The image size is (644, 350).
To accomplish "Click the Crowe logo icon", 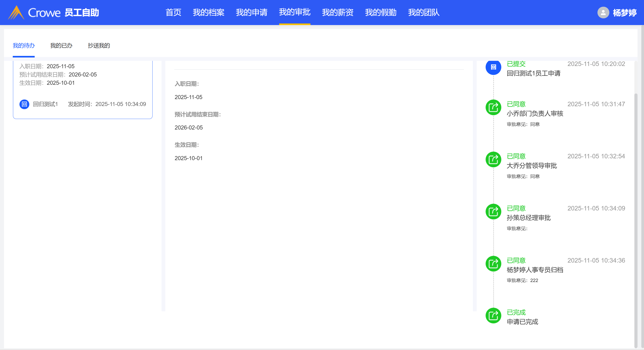I will [x=16, y=13].
